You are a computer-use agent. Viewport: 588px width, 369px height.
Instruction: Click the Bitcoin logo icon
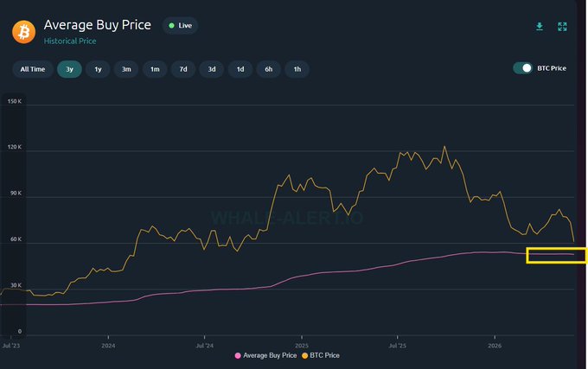pos(23,32)
